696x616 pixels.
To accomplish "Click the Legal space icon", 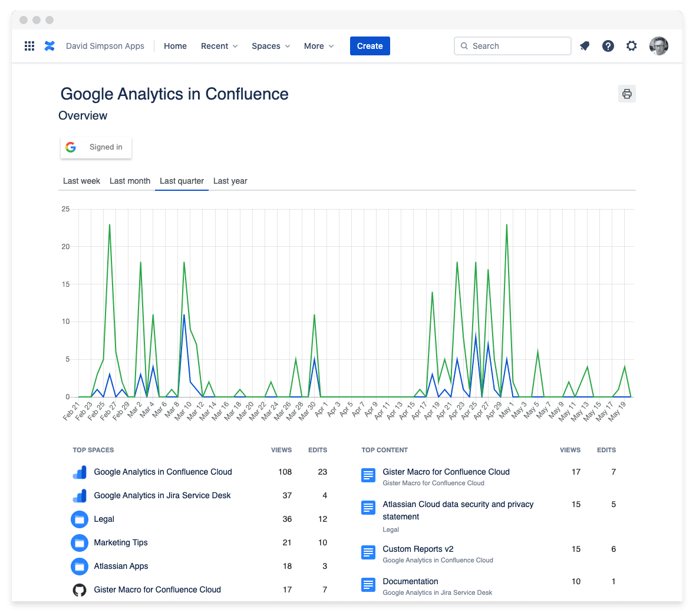I will (80, 519).
